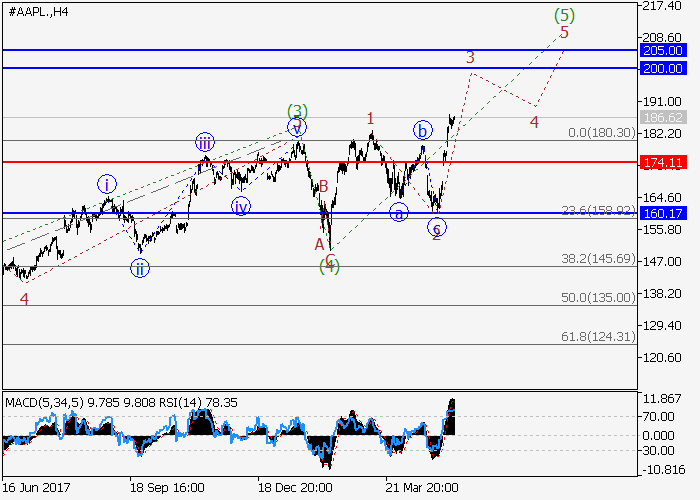Click the 61.8(124.31) Fibonacci level label
This screenshot has height=500, width=700.
click(596, 336)
